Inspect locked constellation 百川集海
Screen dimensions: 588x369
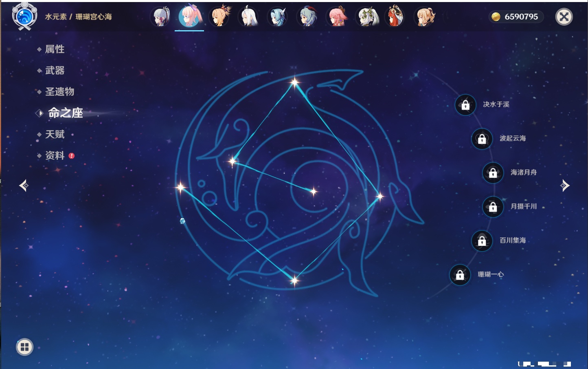point(482,241)
